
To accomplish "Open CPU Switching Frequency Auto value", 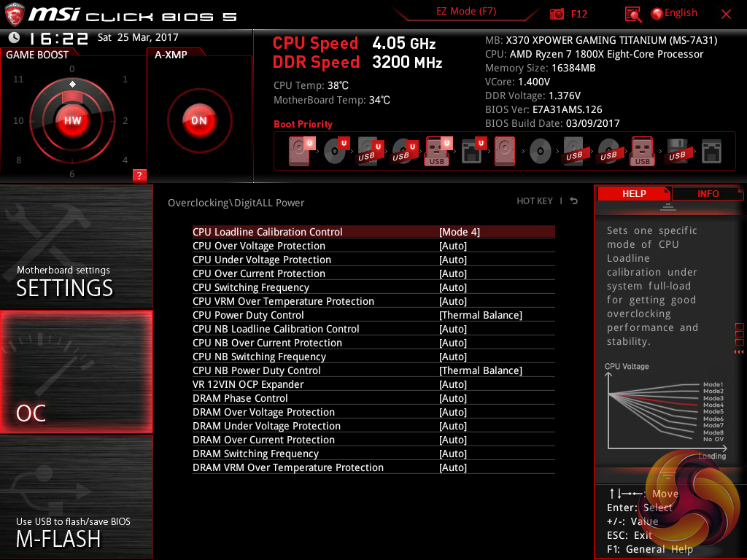I will coord(453,287).
